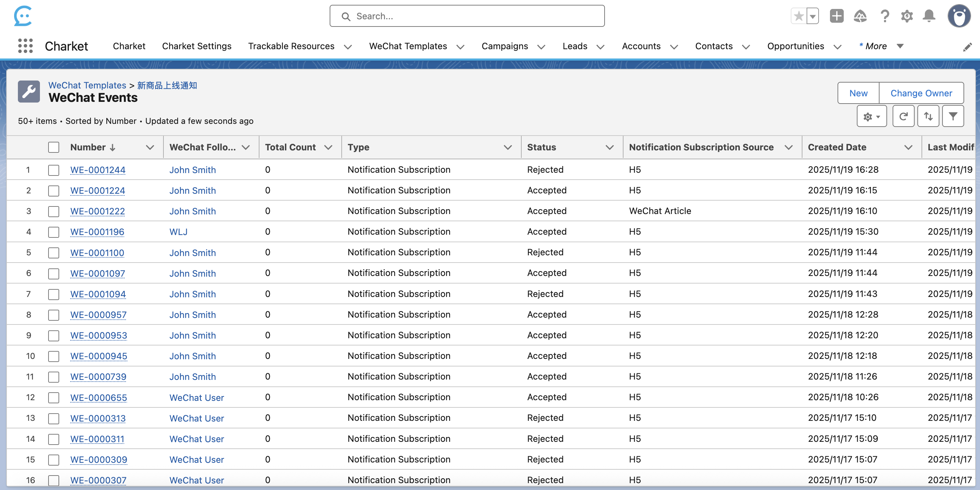Click the Salesforce guidance center icon
Screen dimensions: 980x490
click(860, 16)
